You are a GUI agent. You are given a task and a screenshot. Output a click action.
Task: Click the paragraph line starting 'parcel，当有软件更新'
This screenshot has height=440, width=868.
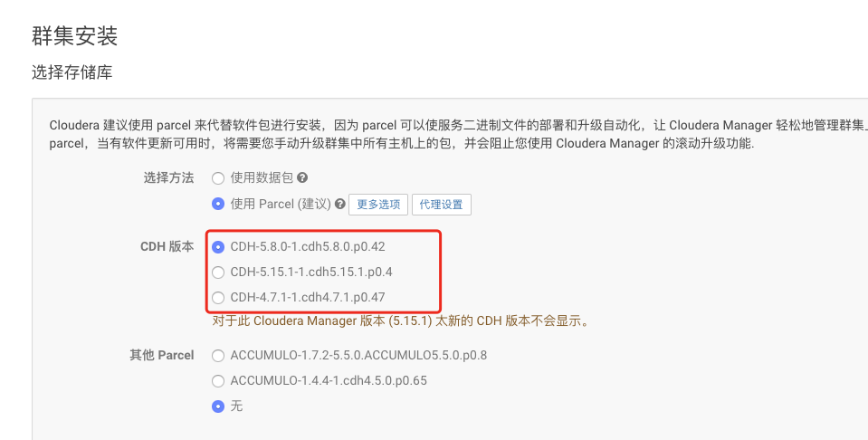[x=401, y=144]
